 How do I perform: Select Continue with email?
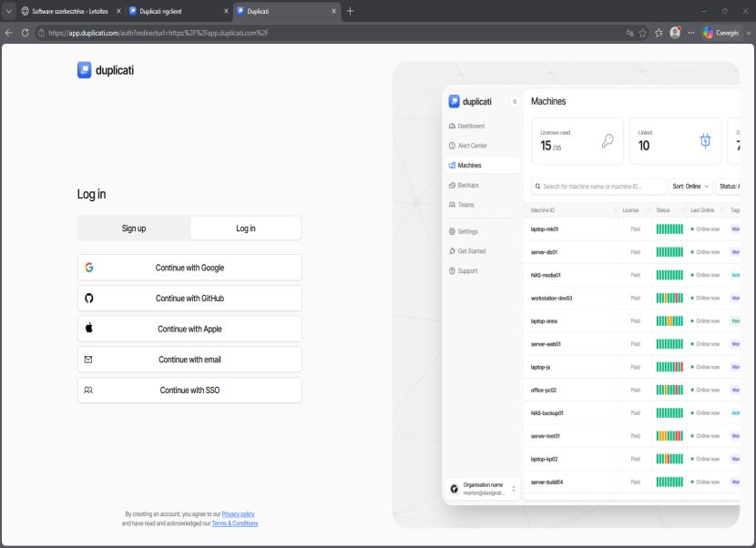(189, 360)
